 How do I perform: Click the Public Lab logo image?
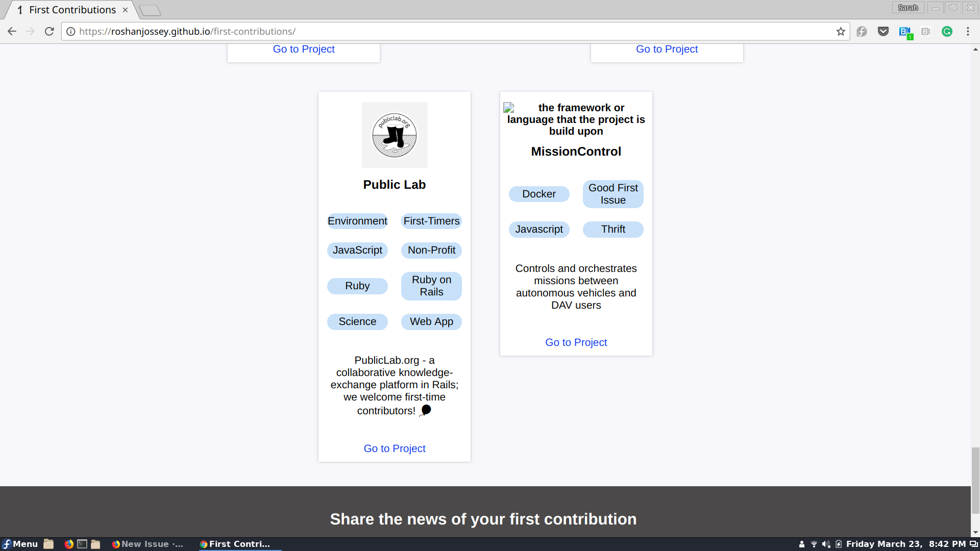pyautogui.click(x=395, y=135)
